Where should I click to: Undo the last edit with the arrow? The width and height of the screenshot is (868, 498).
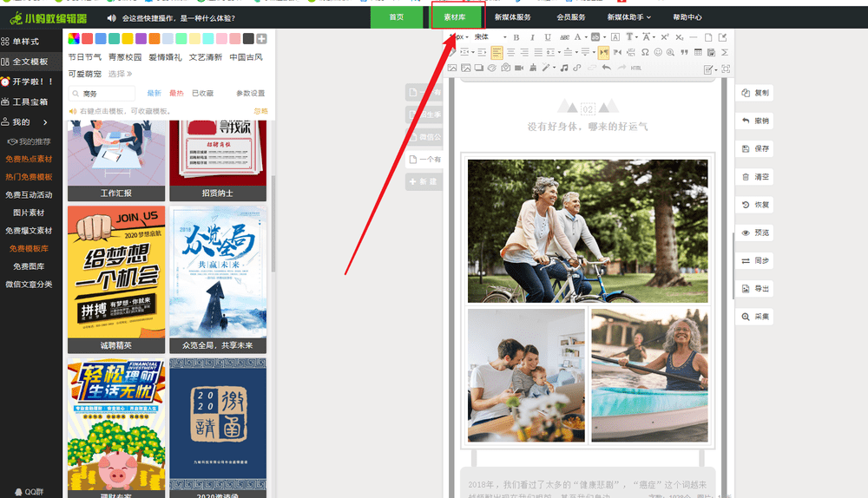pos(606,68)
